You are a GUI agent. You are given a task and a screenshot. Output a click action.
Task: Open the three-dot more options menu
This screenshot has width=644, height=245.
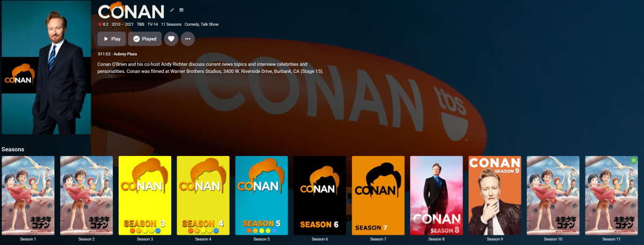click(187, 39)
